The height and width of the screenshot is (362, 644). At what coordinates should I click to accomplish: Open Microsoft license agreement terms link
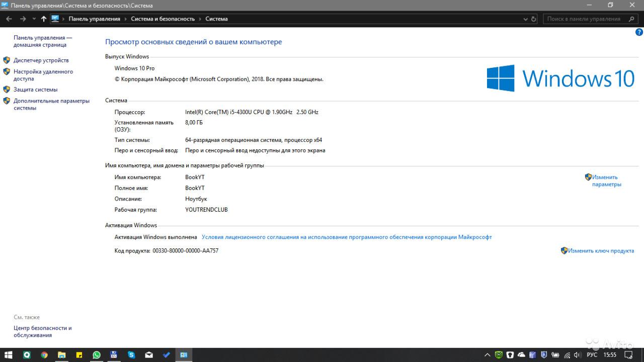[347, 237]
